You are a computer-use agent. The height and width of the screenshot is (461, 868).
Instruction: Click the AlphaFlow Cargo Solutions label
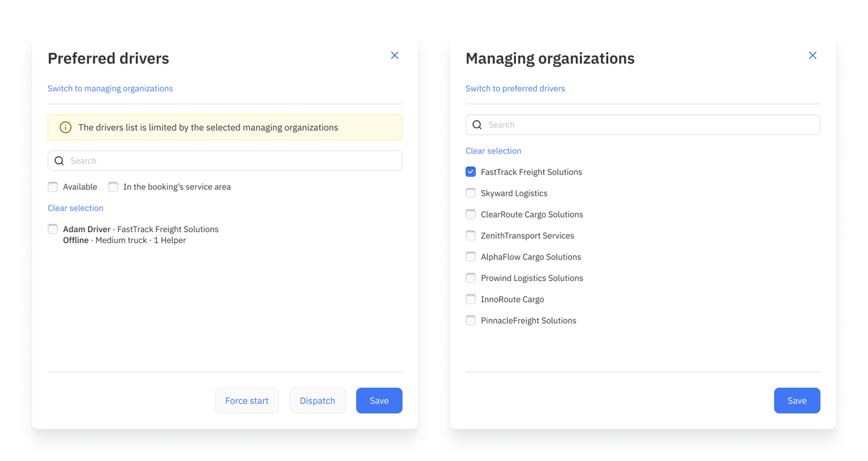coord(531,257)
